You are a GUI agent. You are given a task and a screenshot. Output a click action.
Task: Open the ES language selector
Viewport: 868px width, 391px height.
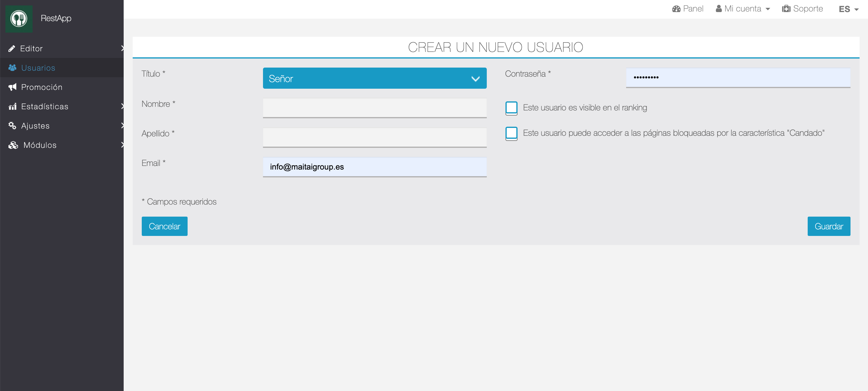coord(848,9)
